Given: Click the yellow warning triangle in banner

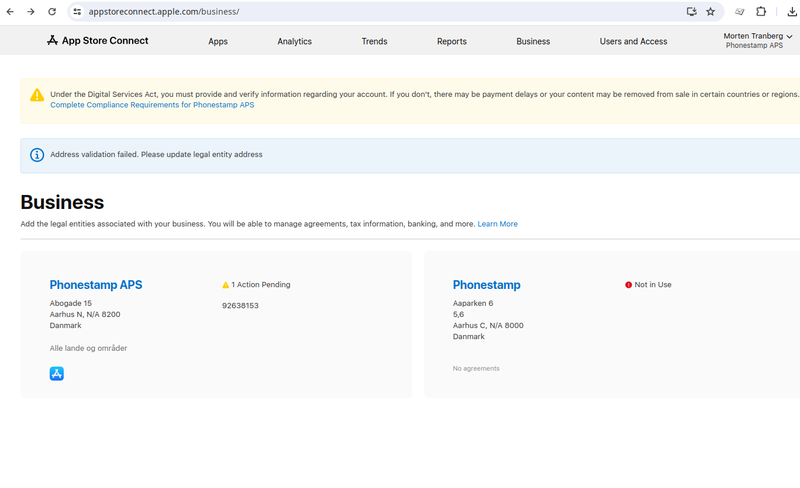Looking at the screenshot, I should tap(37, 95).
